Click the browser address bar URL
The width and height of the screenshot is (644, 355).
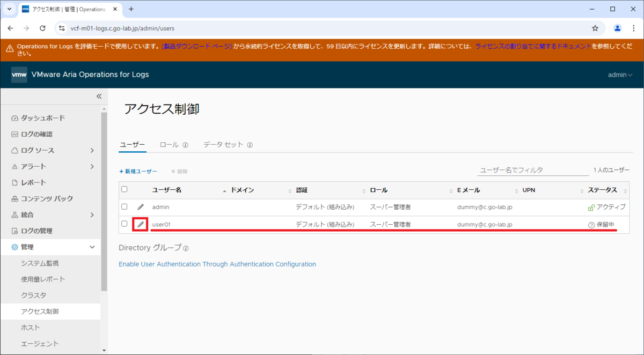coord(122,28)
